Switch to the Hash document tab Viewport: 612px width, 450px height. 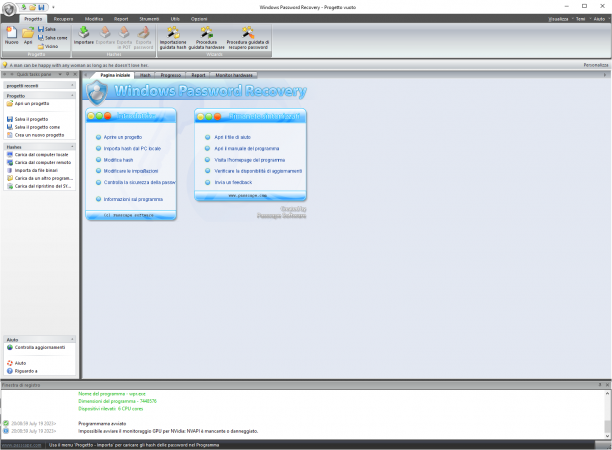[145, 75]
